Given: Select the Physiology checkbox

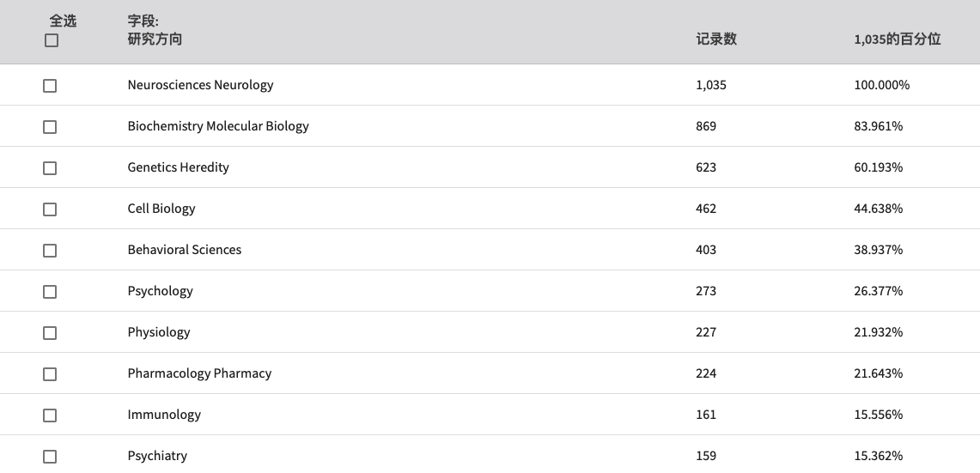Looking at the screenshot, I should pyautogui.click(x=50, y=333).
